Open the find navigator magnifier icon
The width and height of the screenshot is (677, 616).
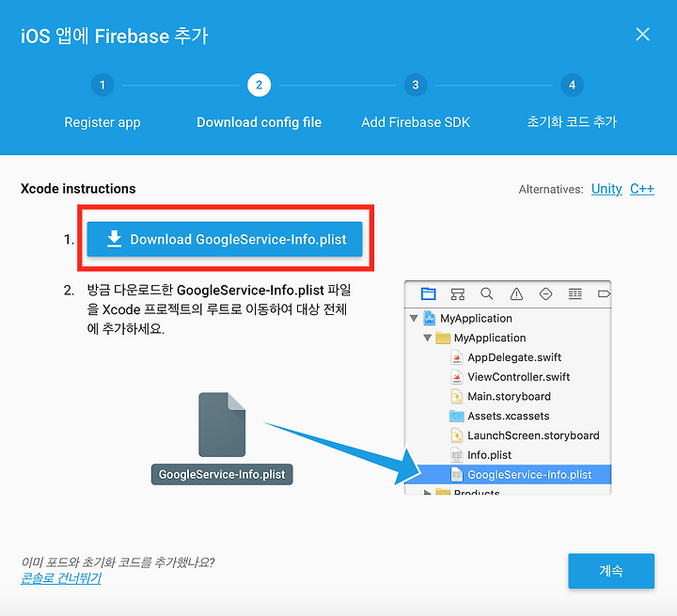(487, 293)
